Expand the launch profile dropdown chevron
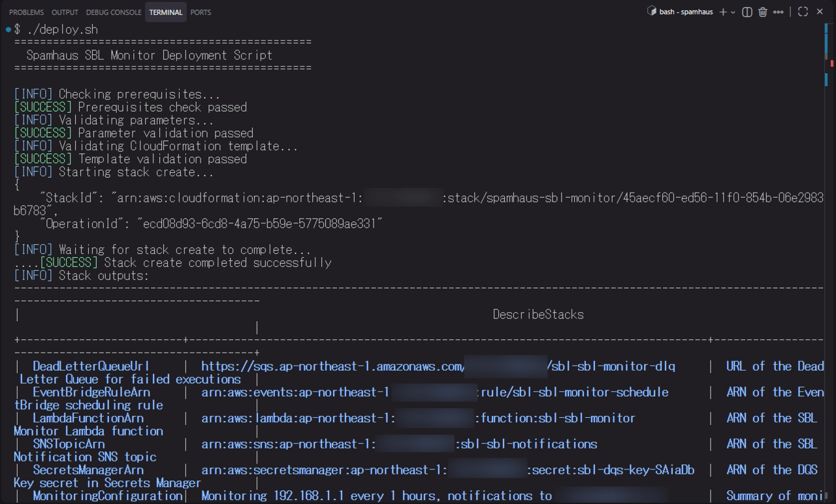Screen dimensions: 836x504 (733, 12)
